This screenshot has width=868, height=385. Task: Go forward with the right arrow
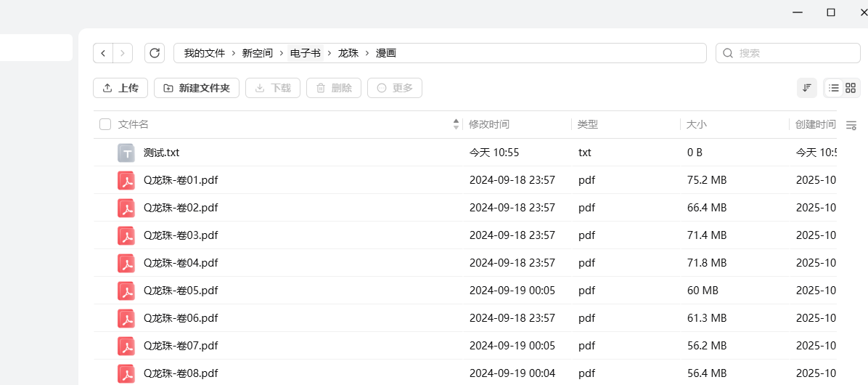click(123, 53)
